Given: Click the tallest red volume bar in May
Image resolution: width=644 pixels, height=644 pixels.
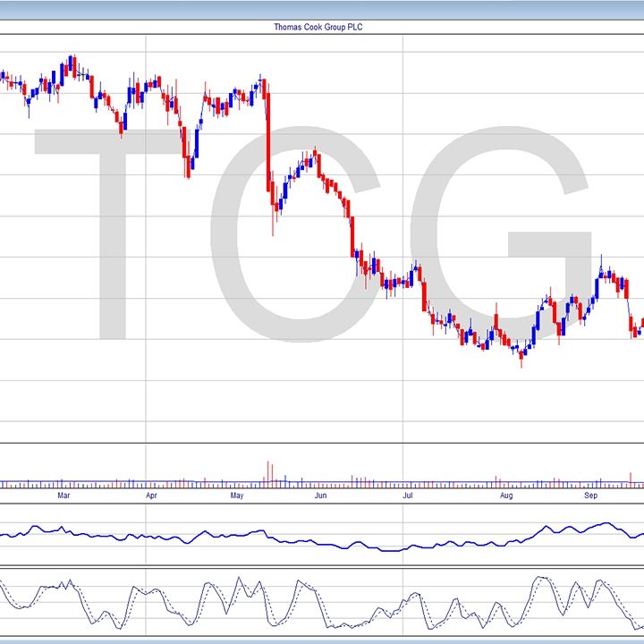Looking at the screenshot, I should tap(267, 471).
